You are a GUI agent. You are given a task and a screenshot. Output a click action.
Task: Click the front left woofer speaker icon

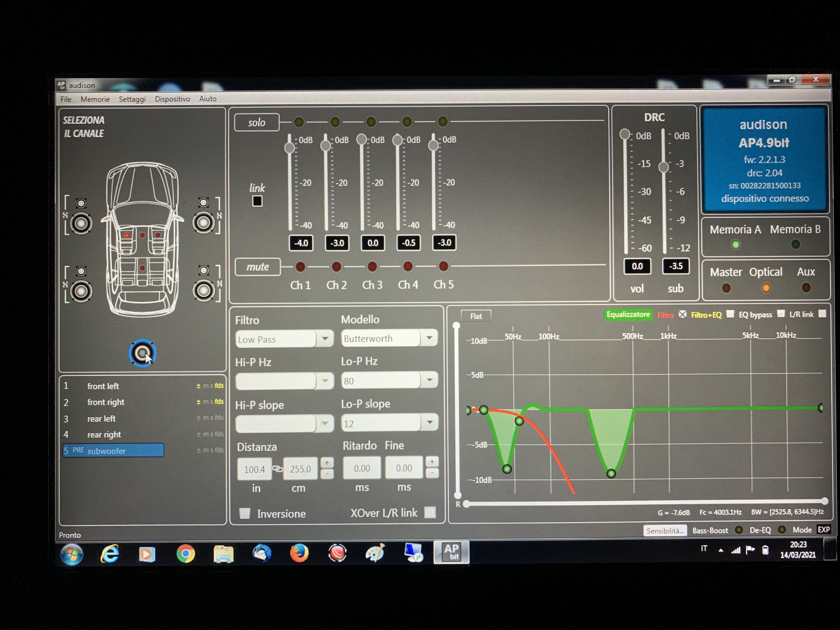pos(81,224)
